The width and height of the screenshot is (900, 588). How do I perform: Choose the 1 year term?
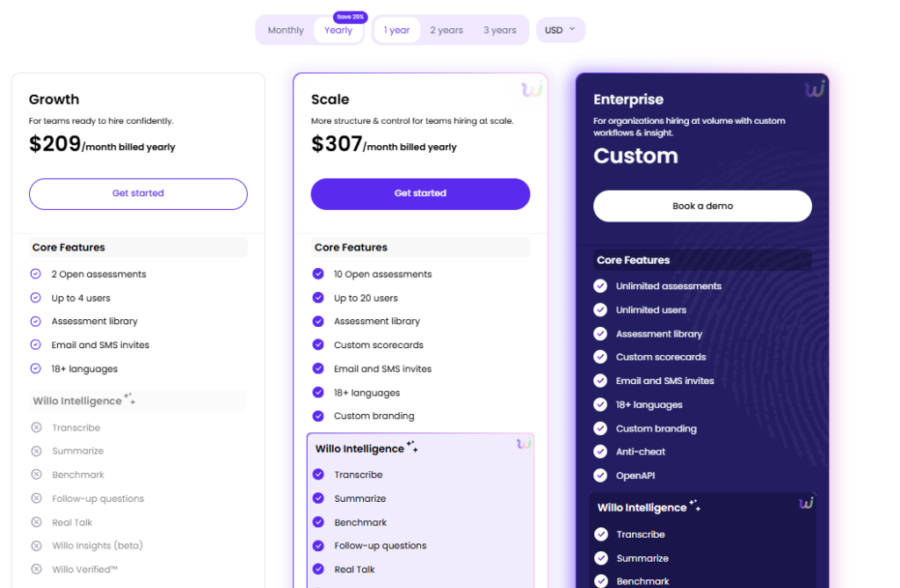pyautogui.click(x=396, y=30)
